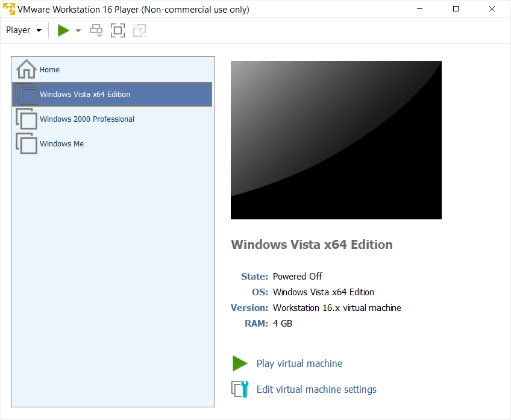The height and width of the screenshot is (420, 511).
Task: Click the Windows 2000 Professional VM icon
Action: pos(27,119)
